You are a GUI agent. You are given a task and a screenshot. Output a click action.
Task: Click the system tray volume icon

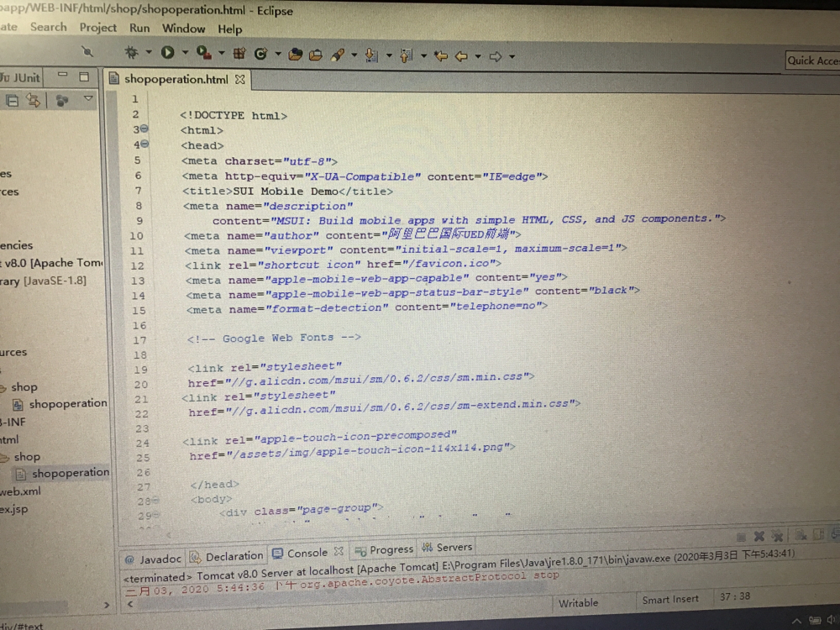click(x=832, y=620)
